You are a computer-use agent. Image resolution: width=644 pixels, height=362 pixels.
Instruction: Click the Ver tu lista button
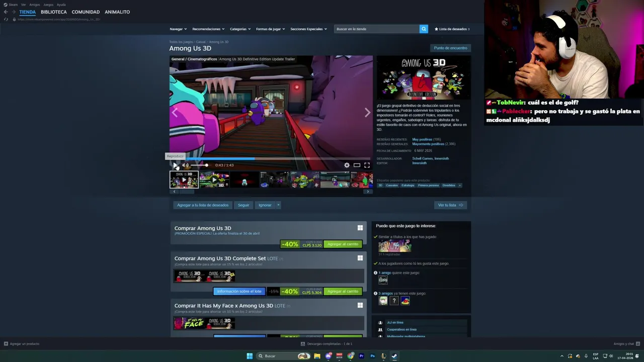coord(450,205)
